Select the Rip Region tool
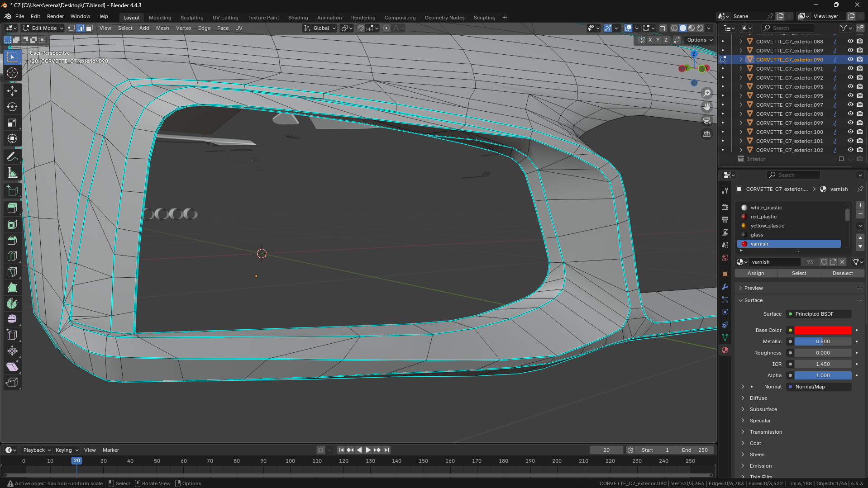This screenshot has height=488, width=868. point(12,383)
